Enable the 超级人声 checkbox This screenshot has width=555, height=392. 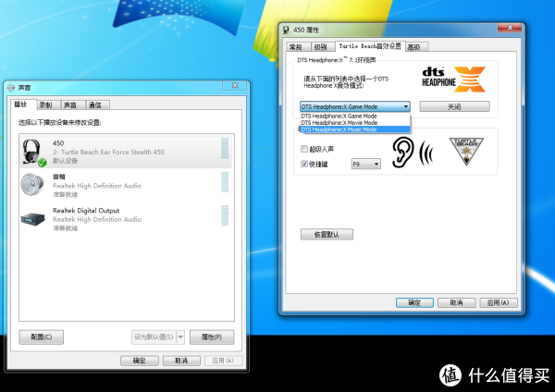click(x=304, y=149)
